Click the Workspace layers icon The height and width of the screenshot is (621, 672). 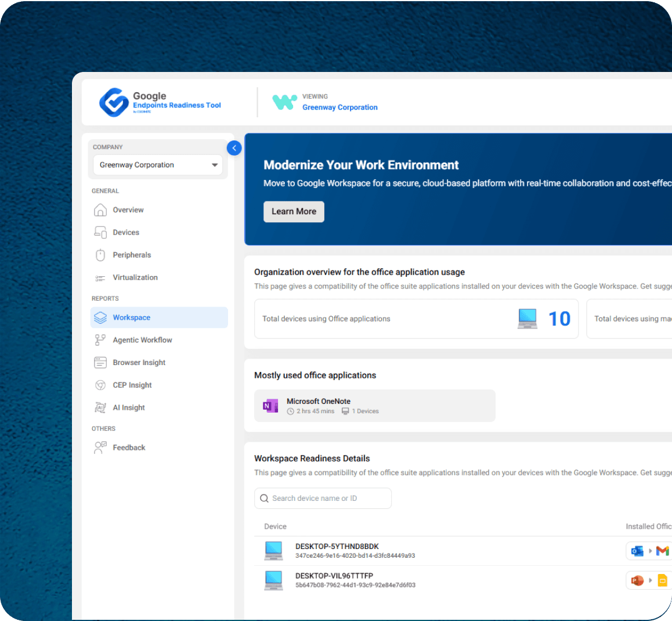(x=100, y=317)
